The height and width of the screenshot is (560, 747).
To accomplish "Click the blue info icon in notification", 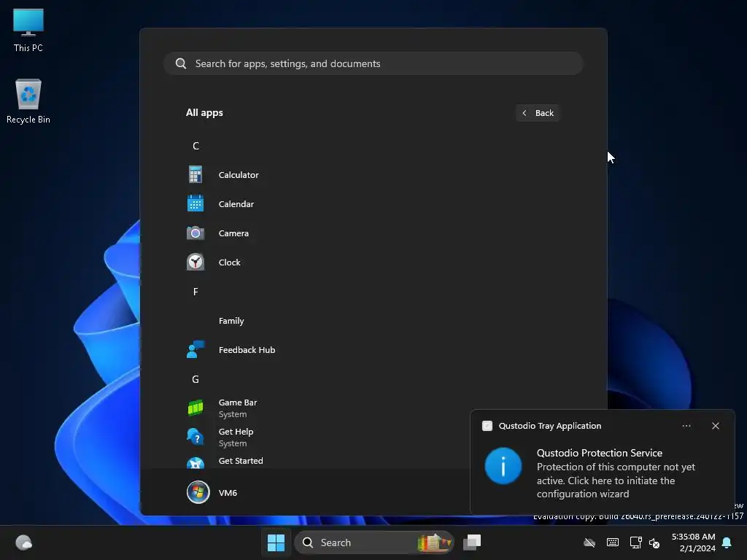I will tap(503, 466).
